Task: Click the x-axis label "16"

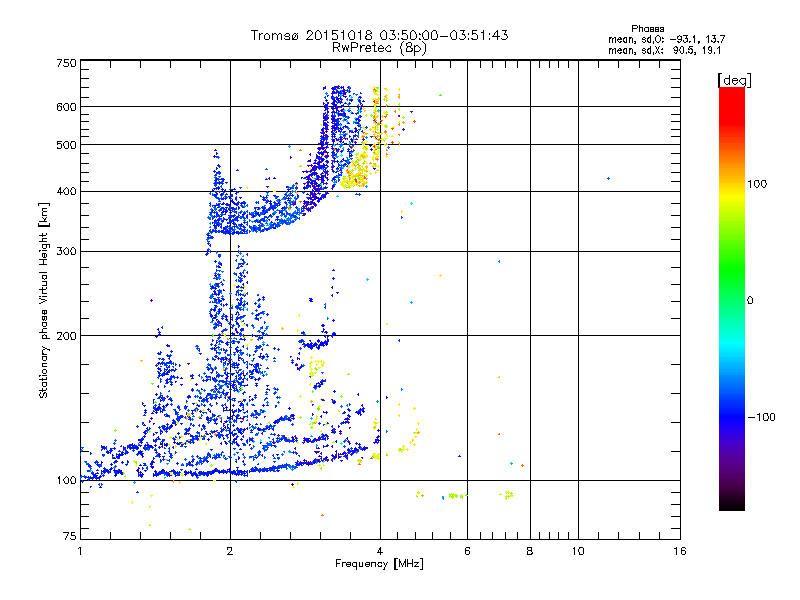Action: (x=680, y=551)
